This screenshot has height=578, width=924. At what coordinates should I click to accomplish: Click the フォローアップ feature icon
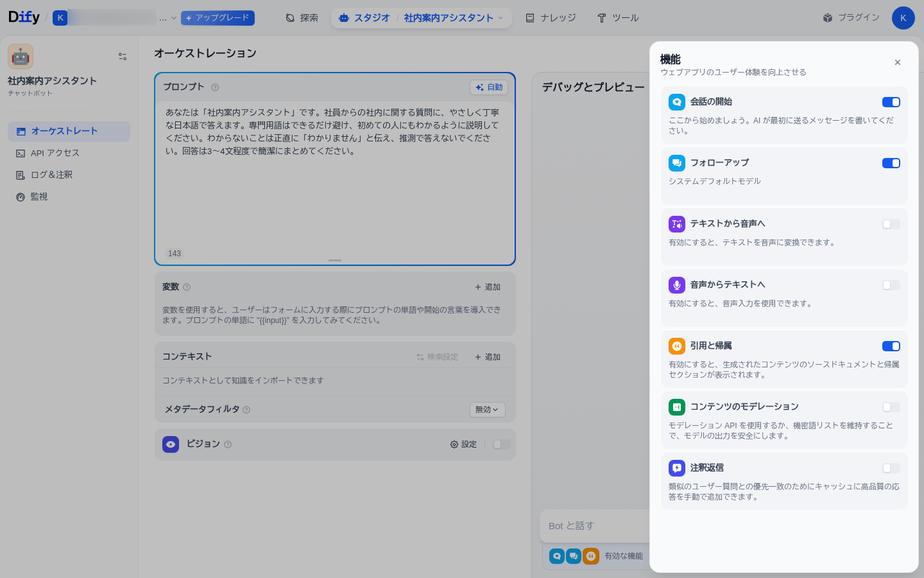[x=677, y=163]
